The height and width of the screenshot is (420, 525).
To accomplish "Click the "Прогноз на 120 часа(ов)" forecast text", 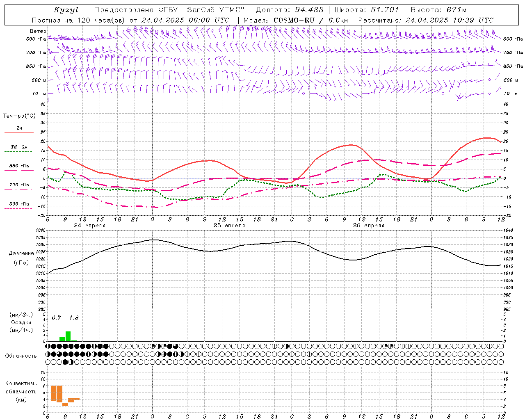I will [x=79, y=20].
